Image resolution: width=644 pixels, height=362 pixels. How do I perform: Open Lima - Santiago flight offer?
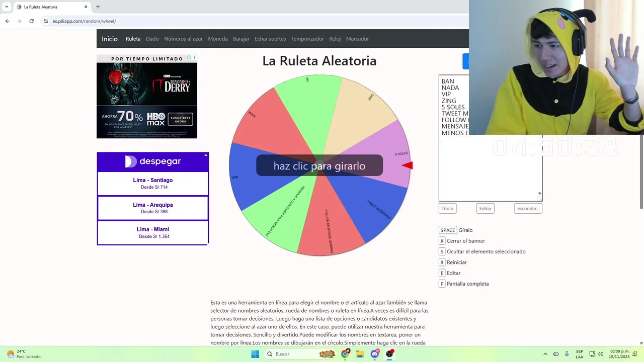click(153, 184)
